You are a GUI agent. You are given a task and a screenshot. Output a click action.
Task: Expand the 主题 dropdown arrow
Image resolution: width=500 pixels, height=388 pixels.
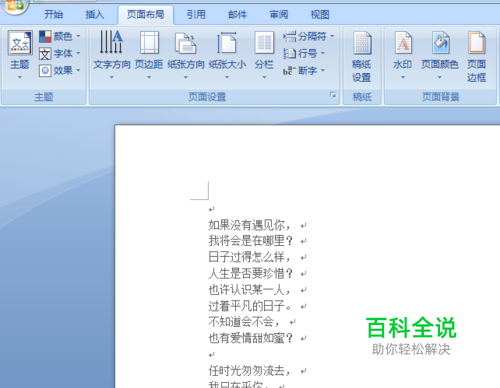20,77
